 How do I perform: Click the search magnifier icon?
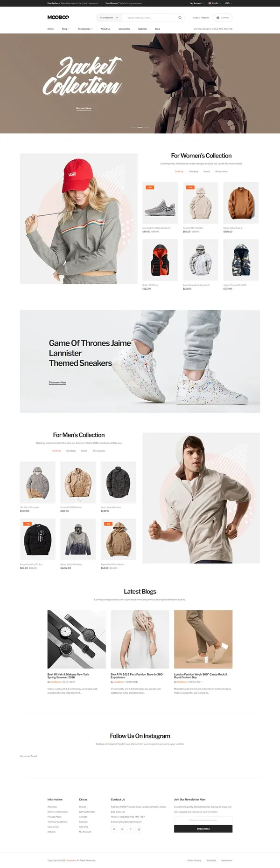[x=180, y=18]
